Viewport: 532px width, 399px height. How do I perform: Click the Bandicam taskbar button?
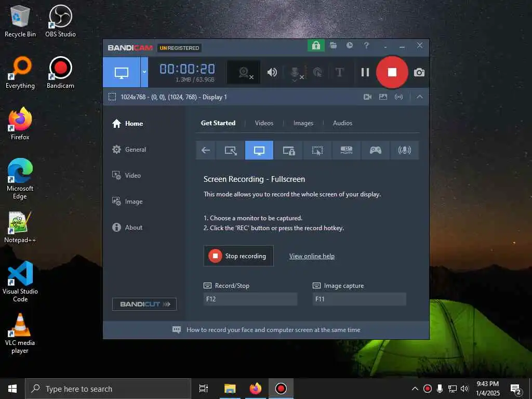tap(281, 389)
